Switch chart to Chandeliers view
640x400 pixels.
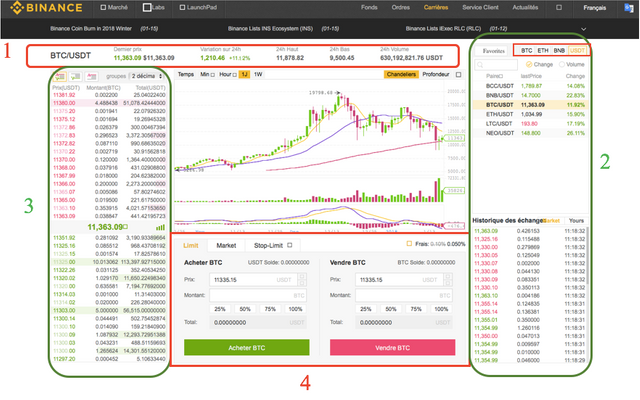(401, 74)
